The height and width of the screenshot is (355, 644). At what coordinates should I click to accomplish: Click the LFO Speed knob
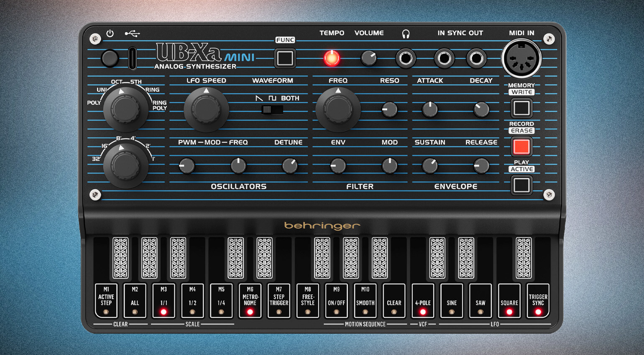click(x=206, y=109)
